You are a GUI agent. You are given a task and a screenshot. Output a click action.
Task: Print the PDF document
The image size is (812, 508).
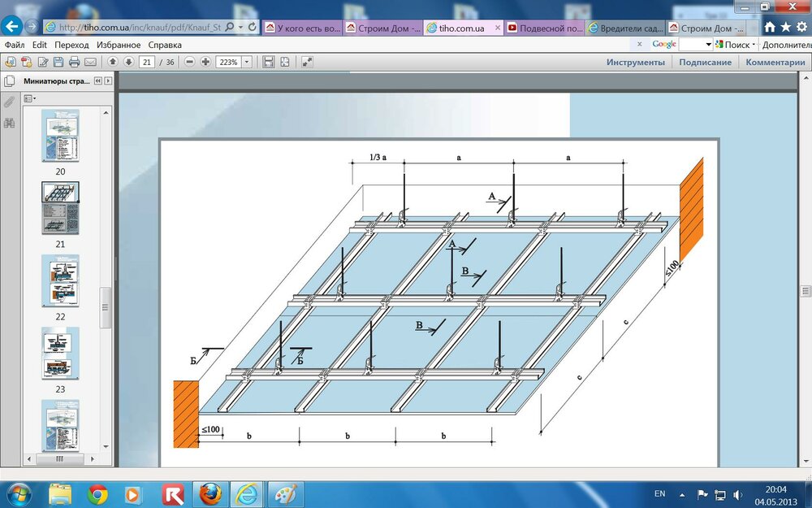pos(75,62)
